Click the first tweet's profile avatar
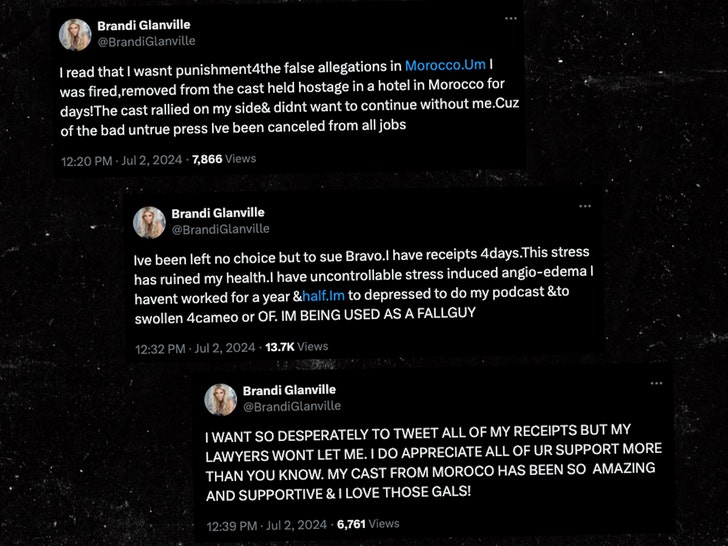The width and height of the screenshot is (728, 546). 75,34
